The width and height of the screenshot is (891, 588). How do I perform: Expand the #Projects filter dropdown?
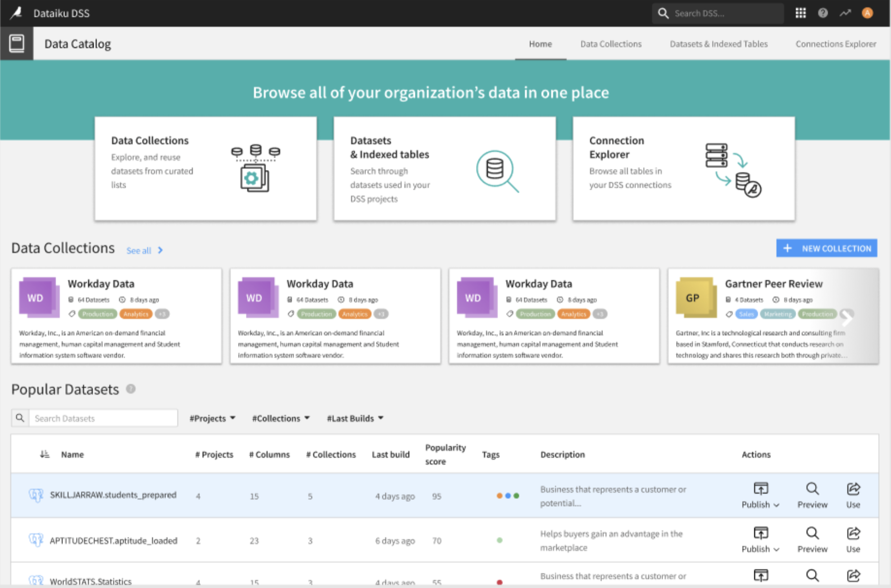[x=212, y=418]
